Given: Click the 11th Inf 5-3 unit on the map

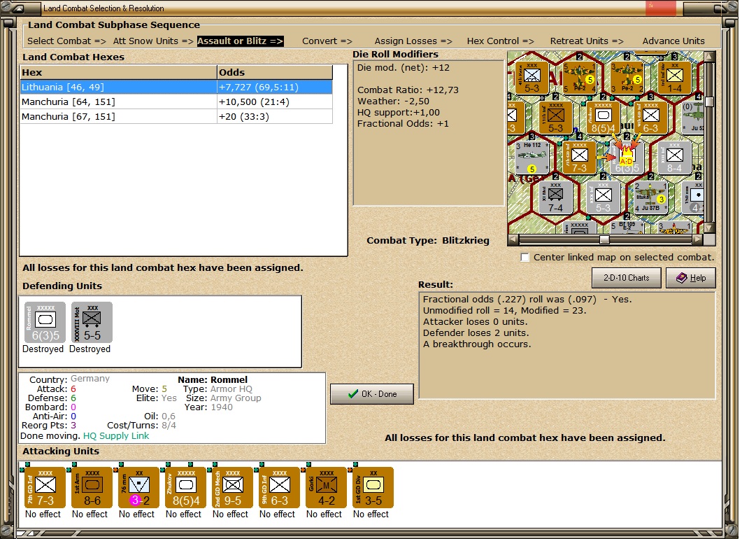Looking at the screenshot, I should click(x=555, y=118).
